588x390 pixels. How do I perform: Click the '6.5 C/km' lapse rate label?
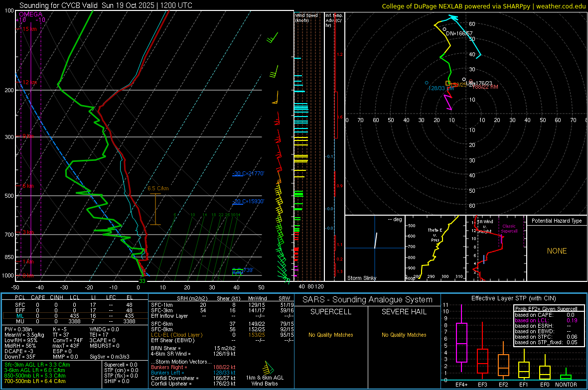(158, 188)
